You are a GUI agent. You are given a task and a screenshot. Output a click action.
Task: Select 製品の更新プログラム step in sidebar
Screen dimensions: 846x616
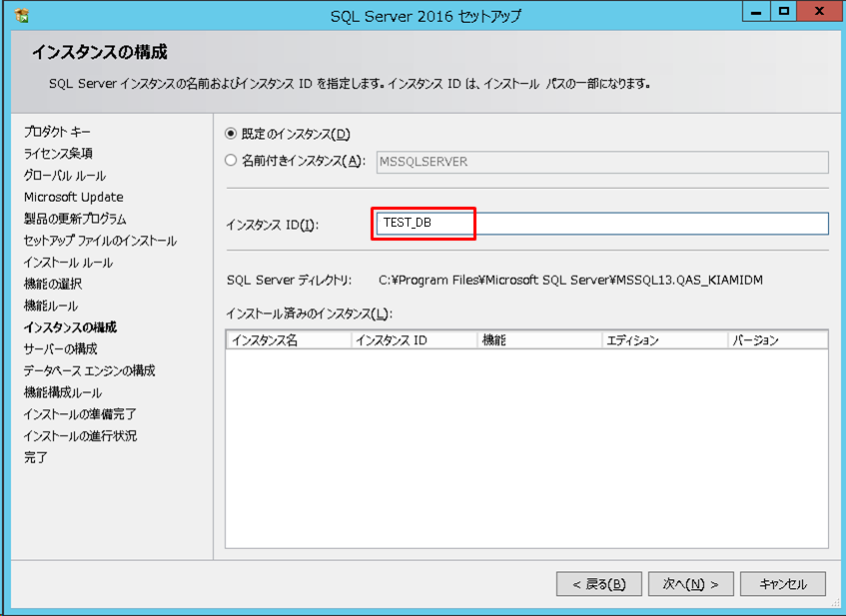pyautogui.click(x=75, y=219)
